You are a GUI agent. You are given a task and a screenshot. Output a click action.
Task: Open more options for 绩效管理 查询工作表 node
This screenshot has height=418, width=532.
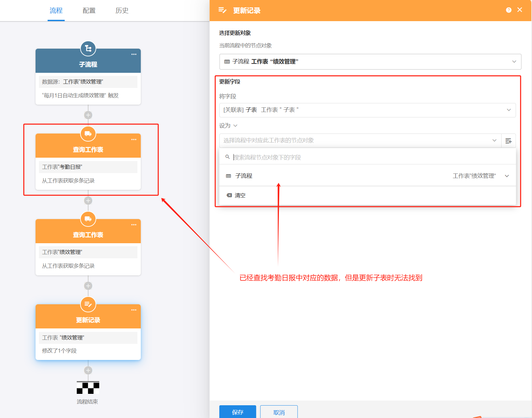(134, 225)
